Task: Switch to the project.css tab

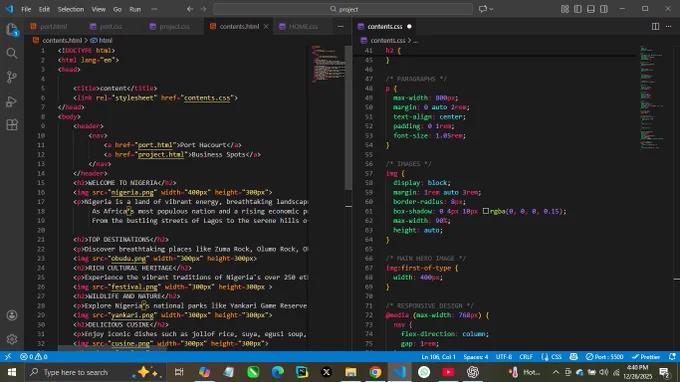Action: point(174,26)
